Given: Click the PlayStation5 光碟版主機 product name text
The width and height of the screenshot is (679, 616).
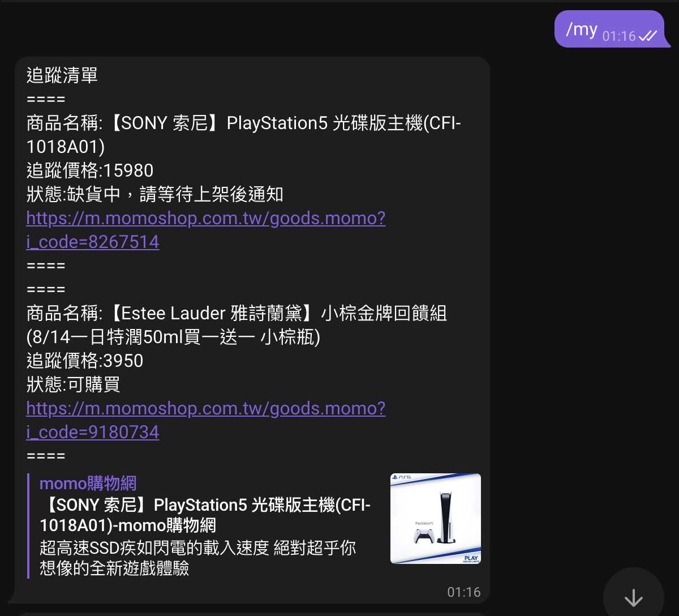Looking at the screenshot, I should click(x=244, y=135).
